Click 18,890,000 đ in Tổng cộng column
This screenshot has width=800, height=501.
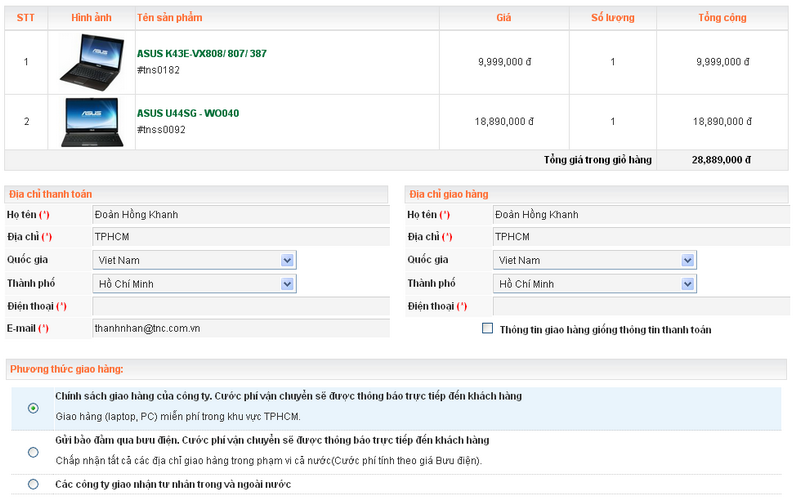coord(722,122)
